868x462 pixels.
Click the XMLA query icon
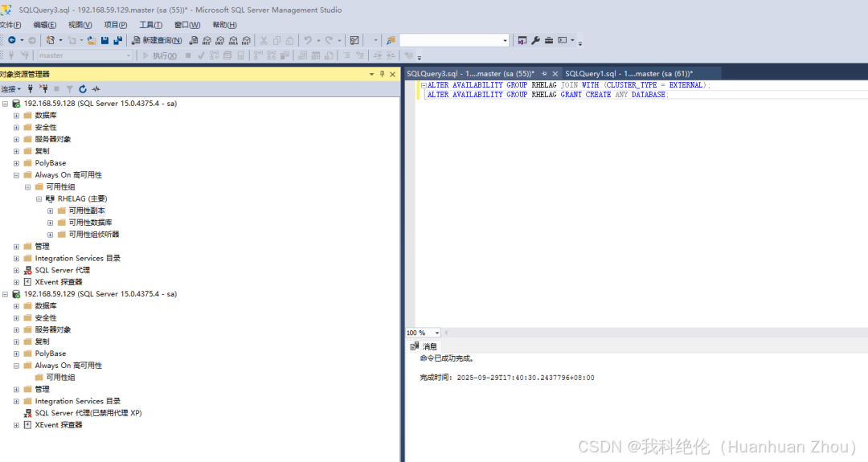pos(233,40)
